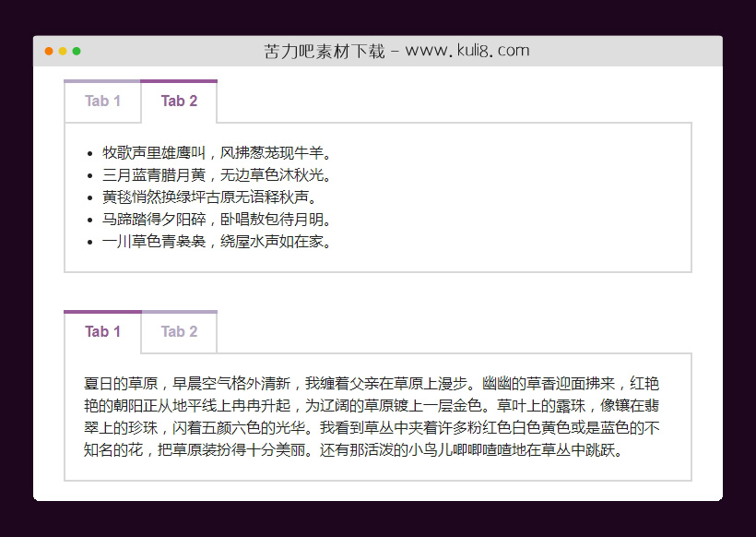Switch to Tab 1 in the top tab group

(101, 101)
